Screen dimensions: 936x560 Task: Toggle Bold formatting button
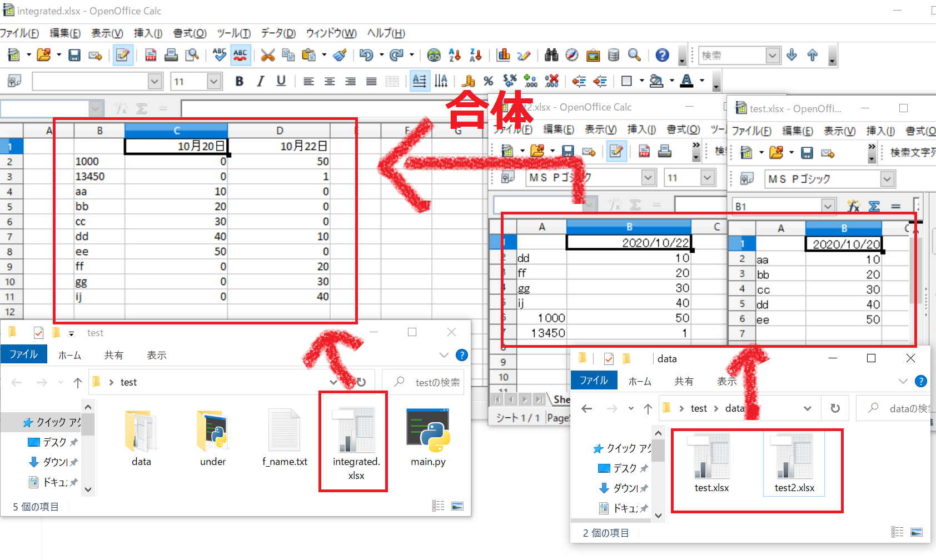tap(240, 82)
